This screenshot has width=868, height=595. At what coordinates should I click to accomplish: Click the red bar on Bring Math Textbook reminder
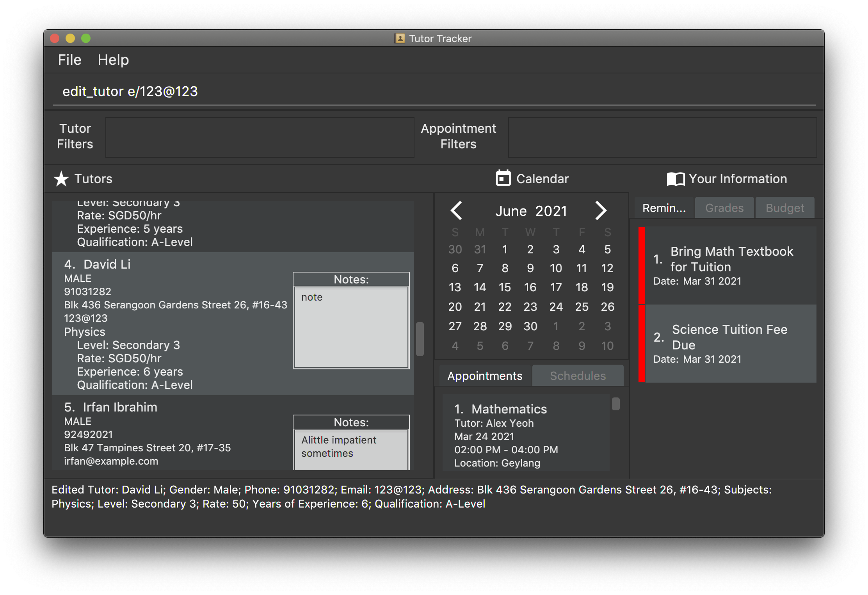tap(641, 265)
